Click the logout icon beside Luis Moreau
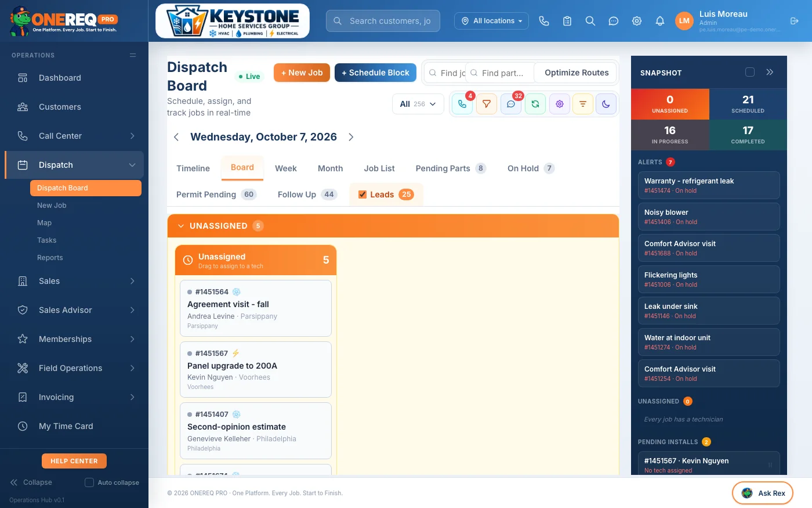This screenshot has height=508, width=812. coord(795,21)
